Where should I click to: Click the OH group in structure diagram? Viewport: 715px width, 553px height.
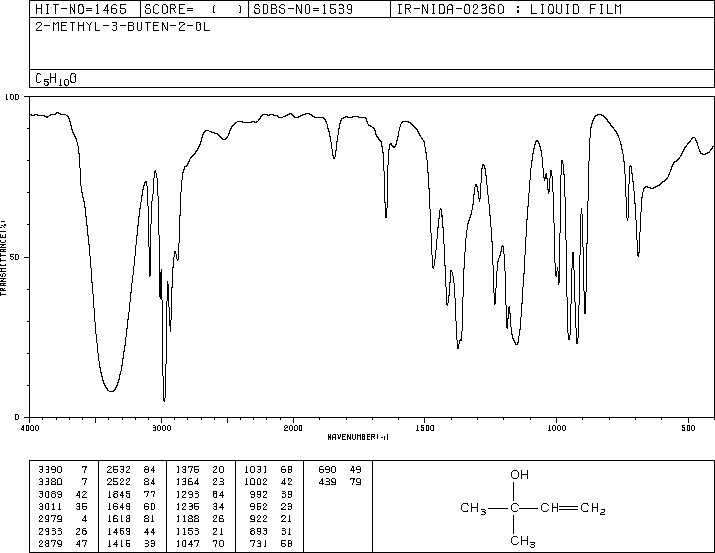(519, 475)
